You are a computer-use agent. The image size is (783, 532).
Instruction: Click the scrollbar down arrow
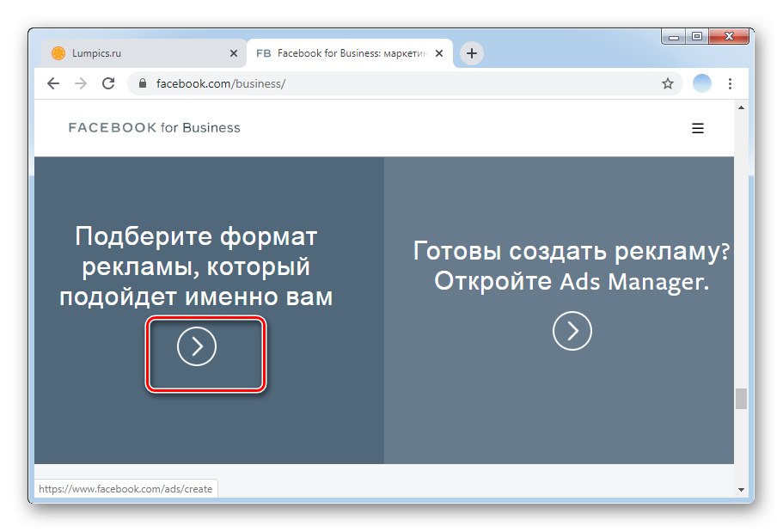click(x=741, y=490)
